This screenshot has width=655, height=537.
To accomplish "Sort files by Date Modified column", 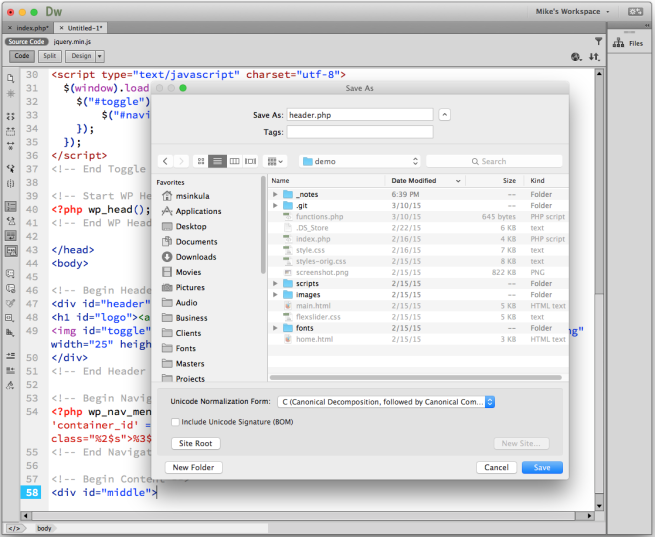I will [x=425, y=180].
